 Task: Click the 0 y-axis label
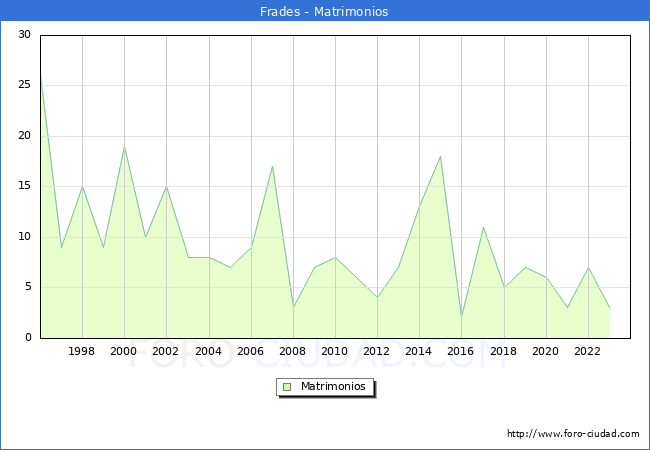coord(28,337)
